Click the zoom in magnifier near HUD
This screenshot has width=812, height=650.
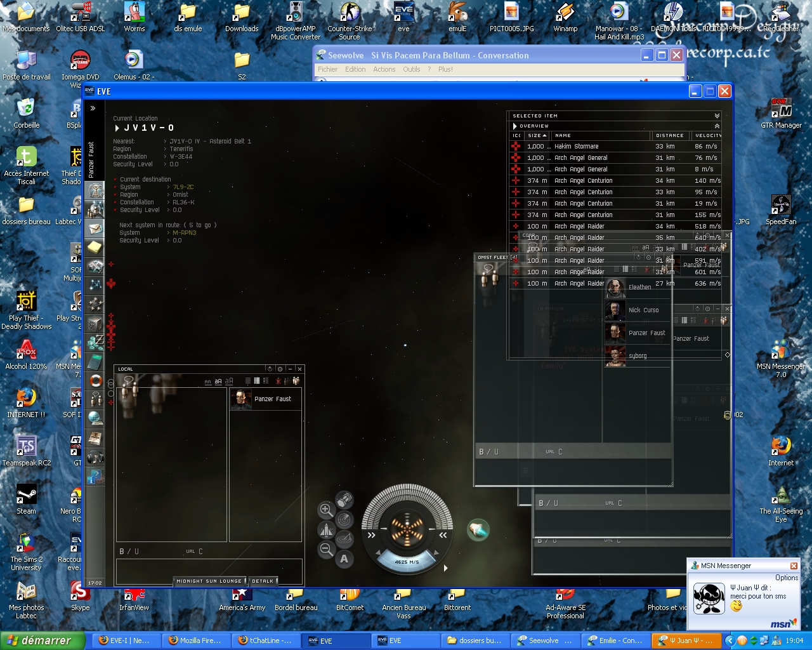click(x=326, y=509)
